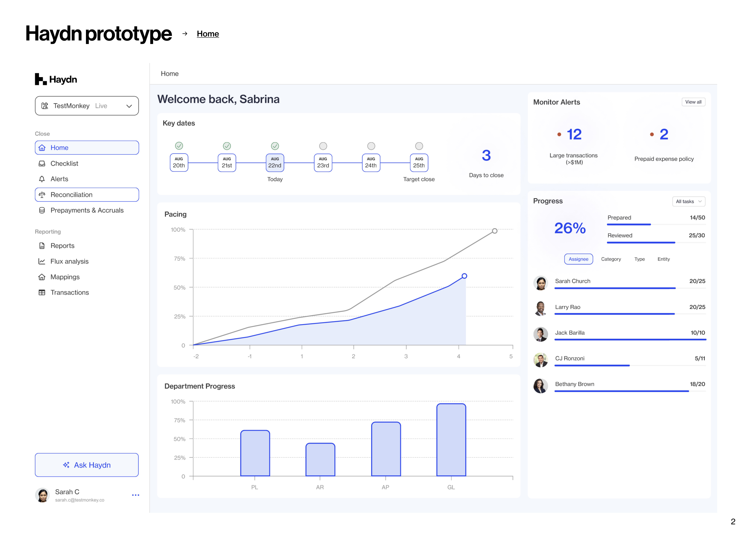Image resolution: width=756 pixels, height=538 pixels.
Task: Click the Flux analysis chart icon
Action: 42,261
